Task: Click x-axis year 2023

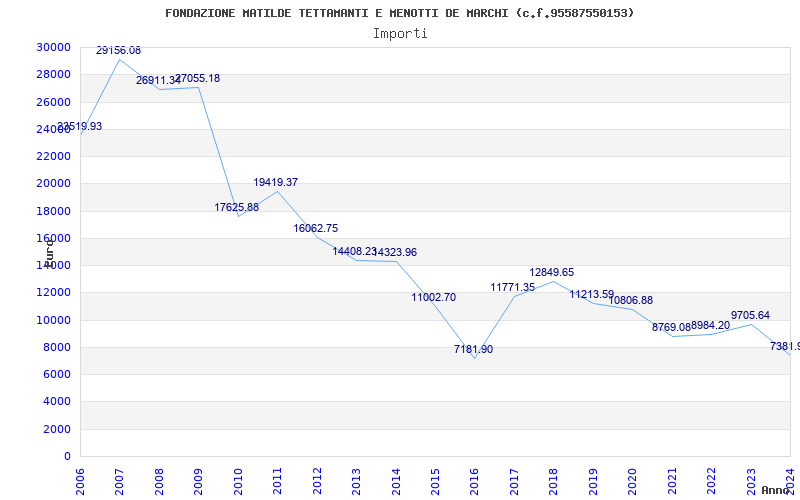Action: (x=751, y=481)
